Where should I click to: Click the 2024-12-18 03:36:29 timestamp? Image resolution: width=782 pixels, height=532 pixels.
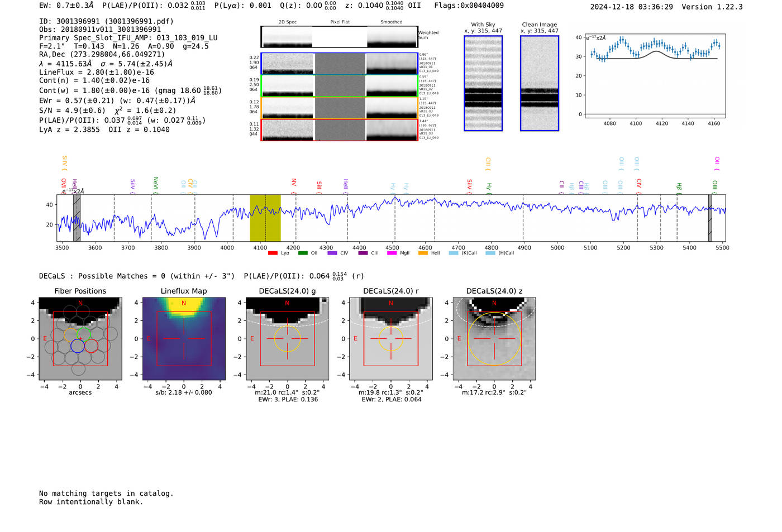[x=632, y=7]
